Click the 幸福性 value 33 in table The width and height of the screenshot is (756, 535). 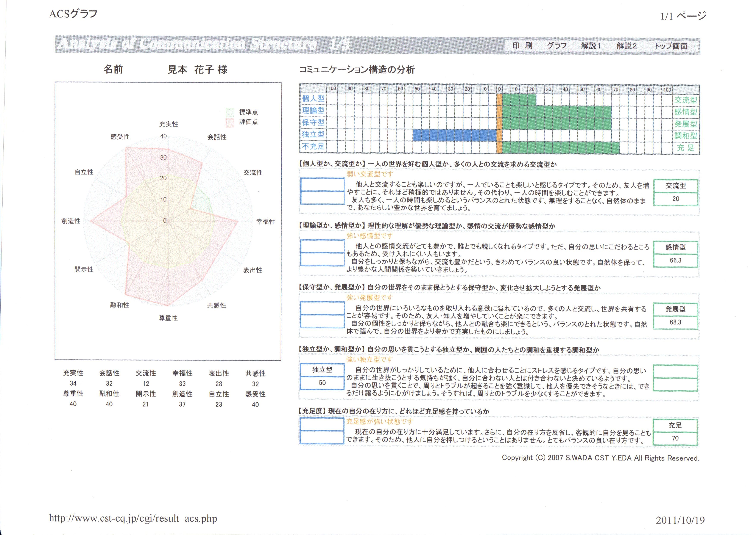point(182,384)
